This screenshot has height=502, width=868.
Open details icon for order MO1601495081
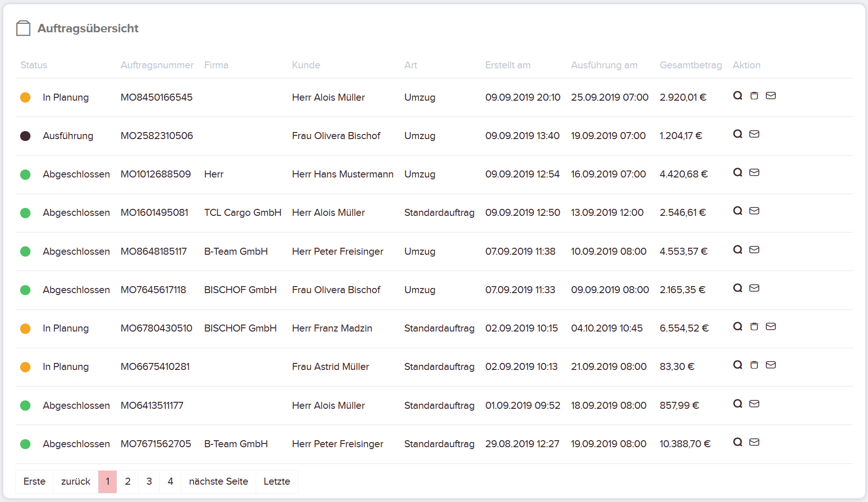738,211
